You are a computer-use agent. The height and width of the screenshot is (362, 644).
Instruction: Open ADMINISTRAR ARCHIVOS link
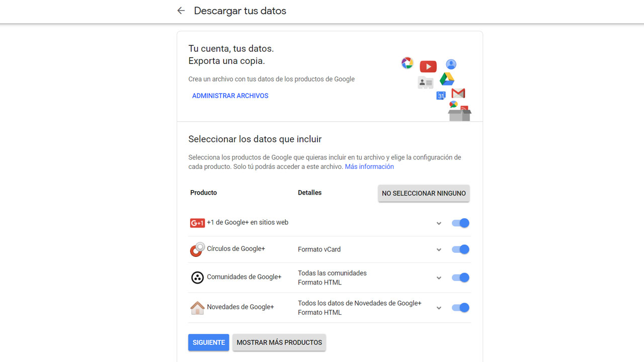point(230,96)
